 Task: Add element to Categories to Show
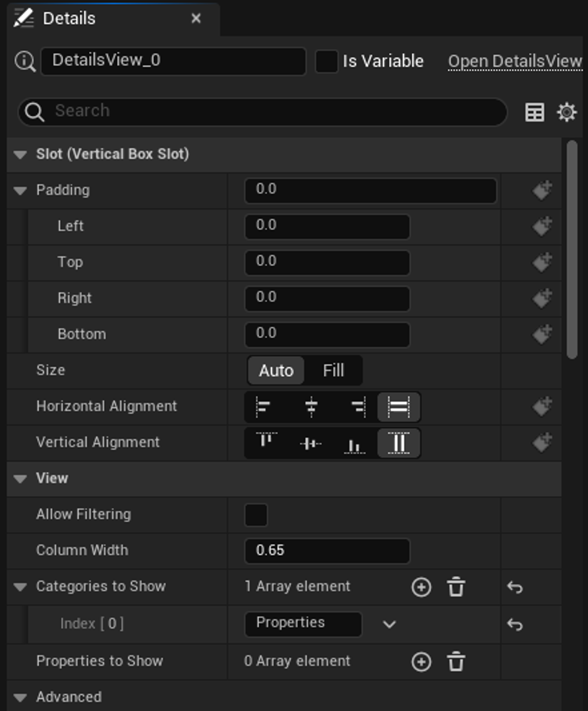point(421,587)
